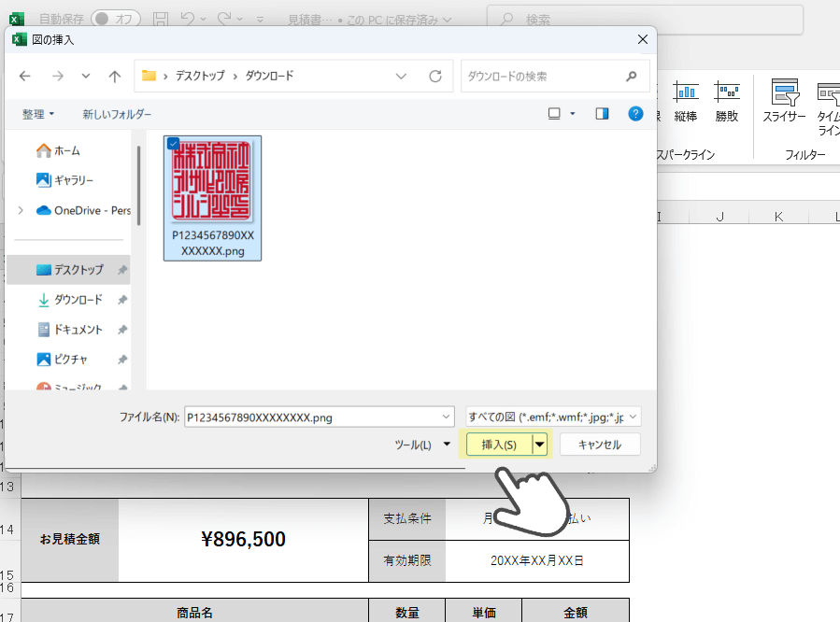Go up one folder level

point(115,76)
